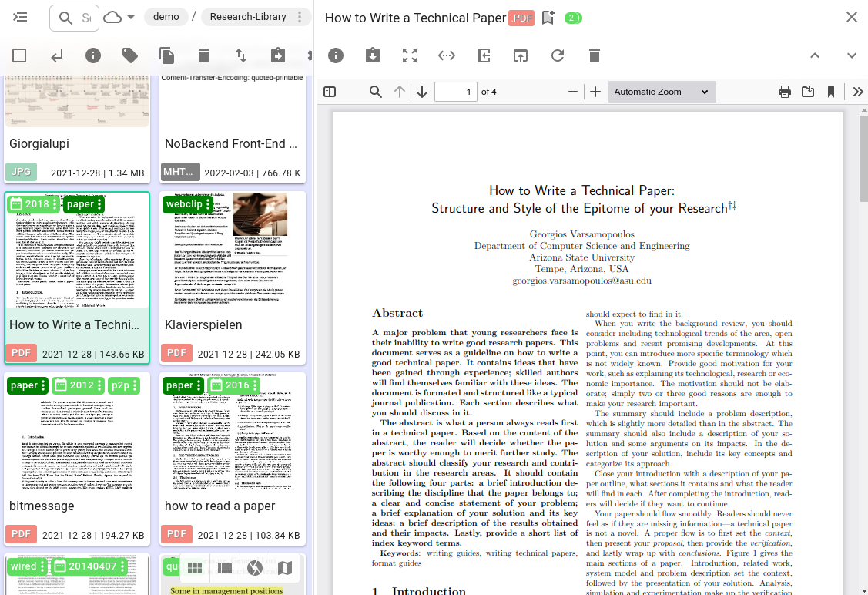The image size is (868, 595).
Task: Download the PDF file
Action: click(x=808, y=92)
